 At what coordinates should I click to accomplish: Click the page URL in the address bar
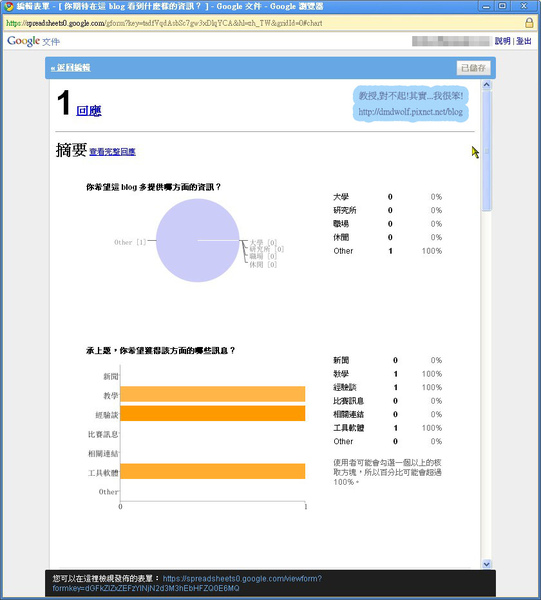pos(164,23)
